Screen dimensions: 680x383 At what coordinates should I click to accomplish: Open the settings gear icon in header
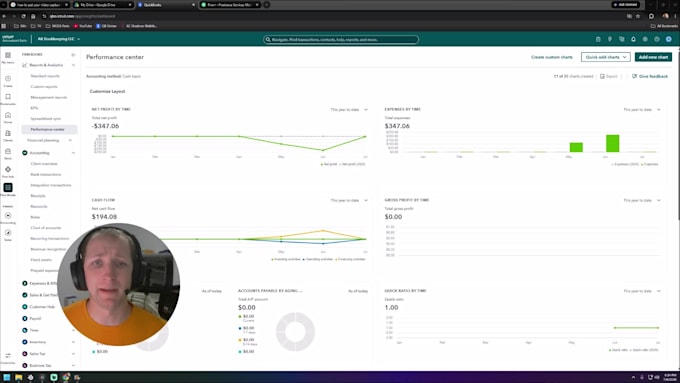645,39
